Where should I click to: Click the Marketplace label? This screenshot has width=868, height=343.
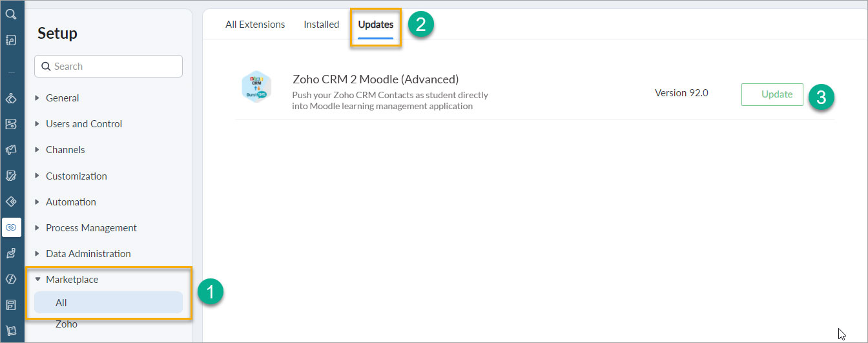click(72, 279)
